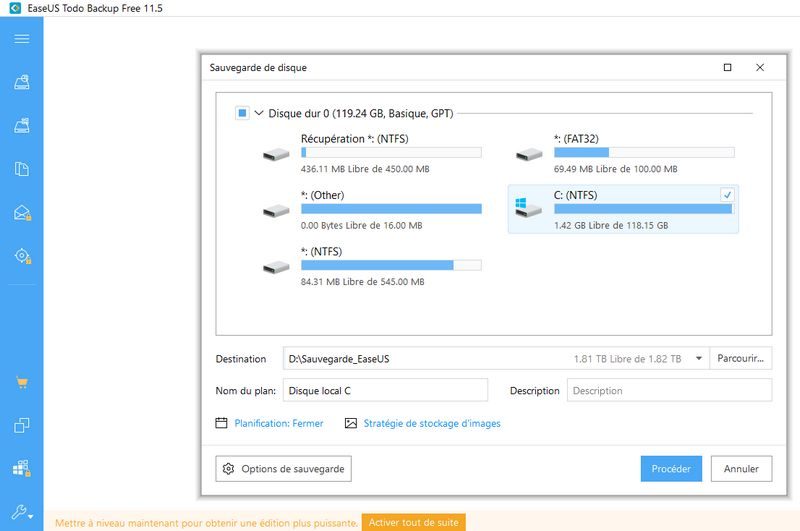Click the image icon beside Stratégie de stockage
Image resolution: width=800 pixels, height=531 pixels.
coord(351,423)
